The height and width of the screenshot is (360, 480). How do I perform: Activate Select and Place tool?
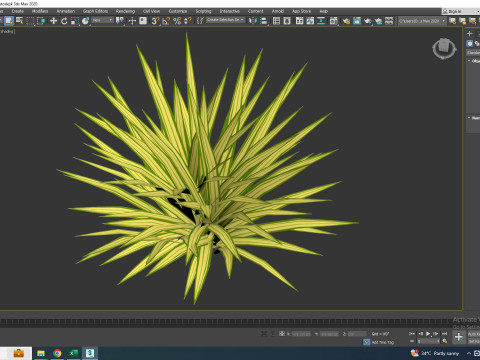tap(85, 21)
